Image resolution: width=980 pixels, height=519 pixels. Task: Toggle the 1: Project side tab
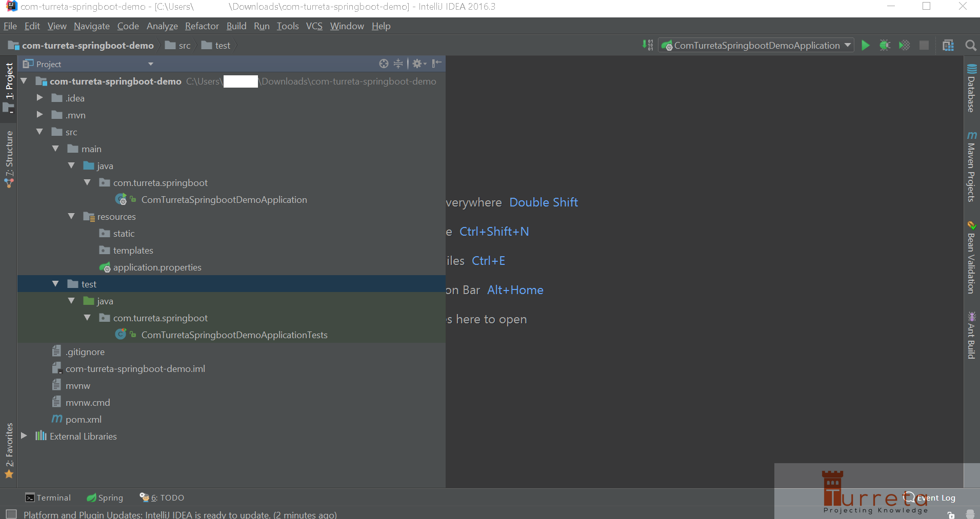point(9,88)
